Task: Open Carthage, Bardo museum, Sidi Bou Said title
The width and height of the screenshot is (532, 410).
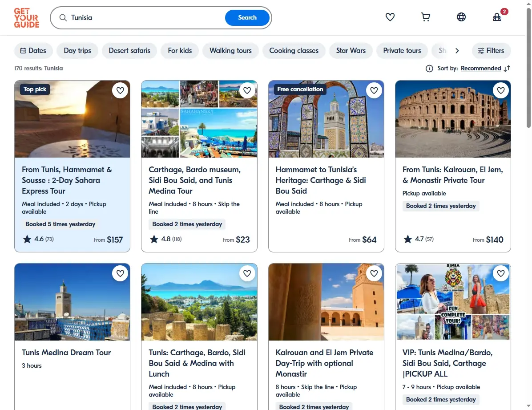Action: coord(194,180)
